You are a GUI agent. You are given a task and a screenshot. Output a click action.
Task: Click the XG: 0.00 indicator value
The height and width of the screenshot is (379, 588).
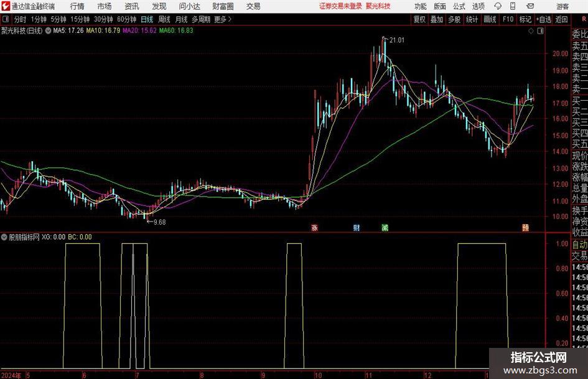pyautogui.click(x=54, y=237)
